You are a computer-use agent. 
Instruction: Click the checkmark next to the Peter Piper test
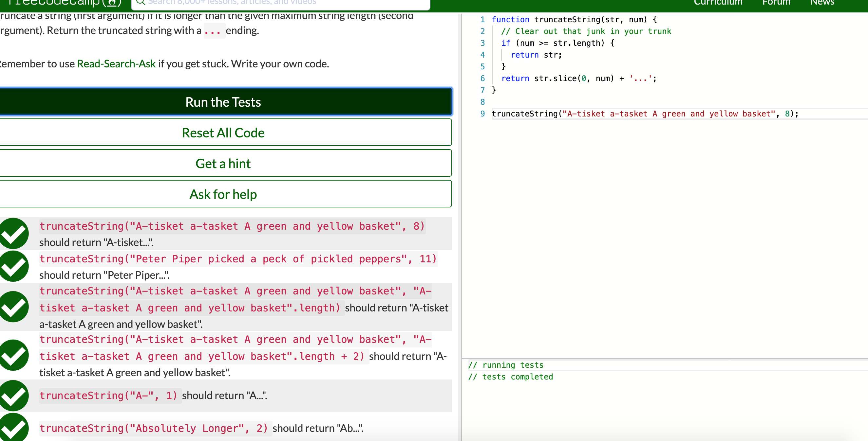click(14, 266)
